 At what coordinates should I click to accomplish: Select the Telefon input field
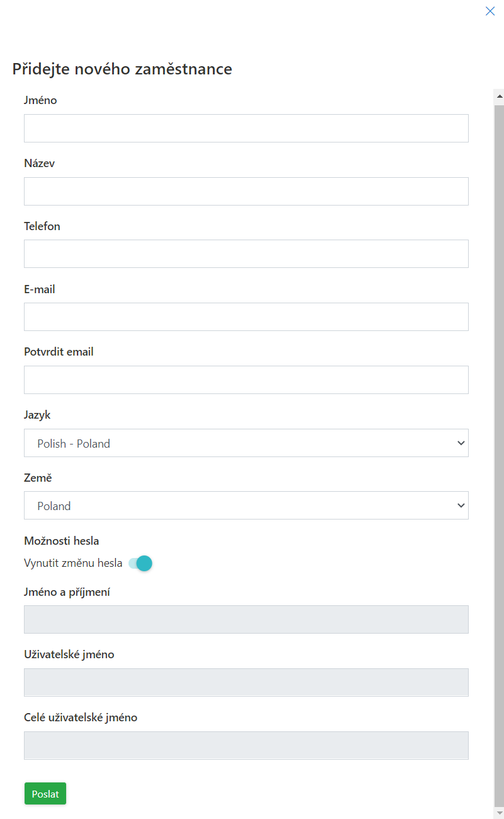[x=246, y=253]
